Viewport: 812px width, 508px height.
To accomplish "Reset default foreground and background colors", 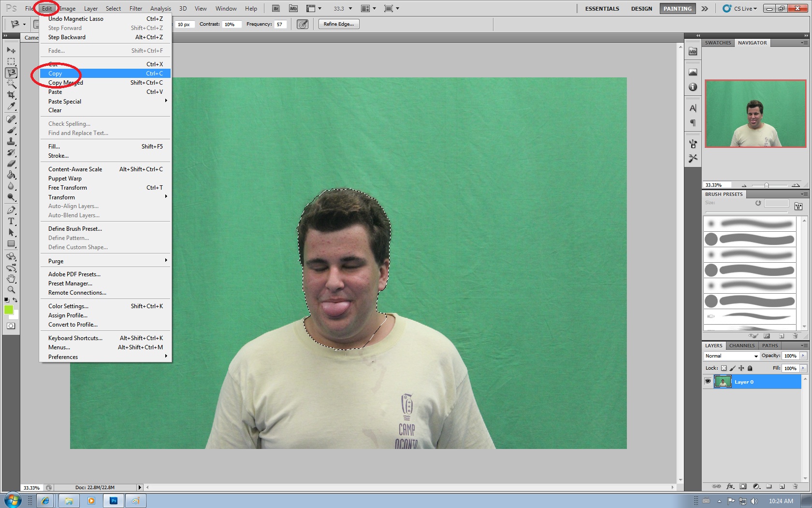I will pos(6,300).
